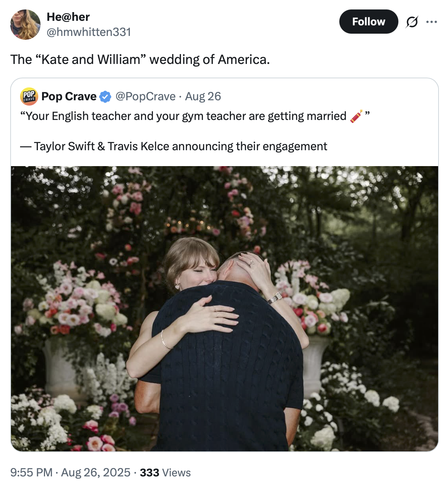Click the firecracker emoji in the quote

356,116
